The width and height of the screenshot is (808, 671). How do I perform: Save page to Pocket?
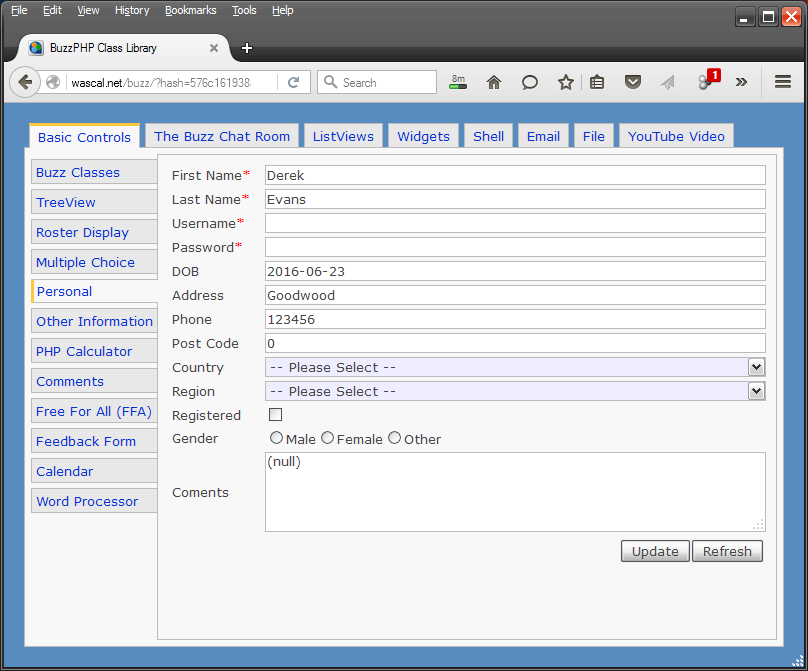point(633,82)
